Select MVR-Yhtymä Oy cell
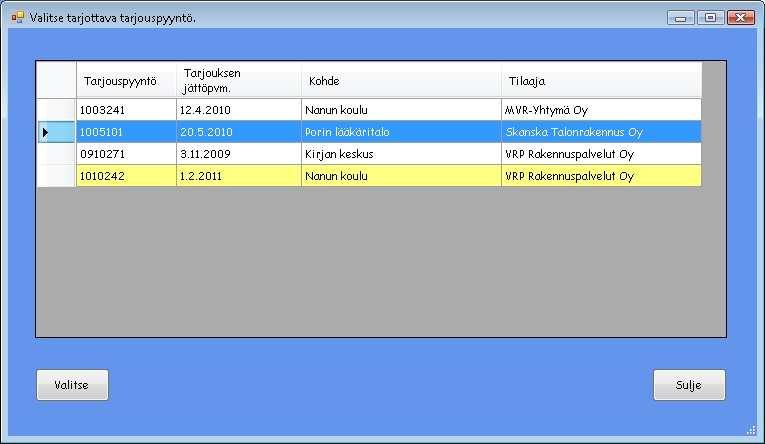 click(602, 110)
